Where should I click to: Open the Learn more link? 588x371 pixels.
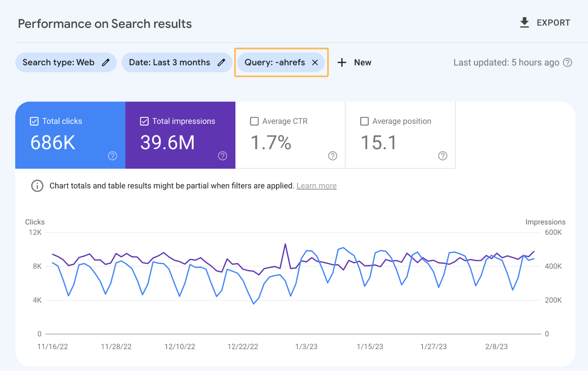click(x=317, y=185)
